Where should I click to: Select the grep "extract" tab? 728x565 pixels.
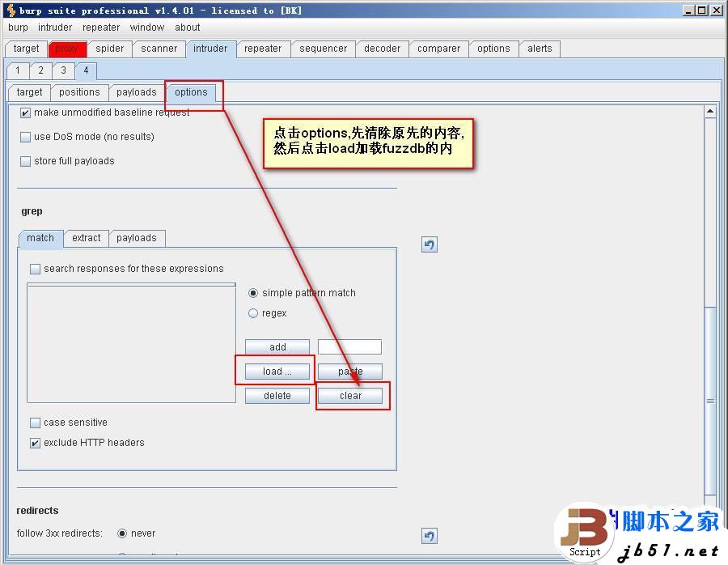click(x=86, y=238)
